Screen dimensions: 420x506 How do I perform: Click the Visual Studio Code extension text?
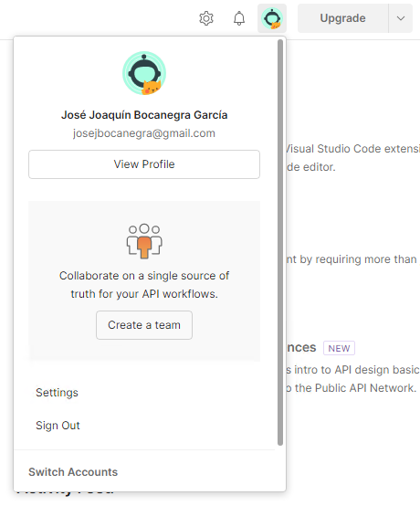353,149
